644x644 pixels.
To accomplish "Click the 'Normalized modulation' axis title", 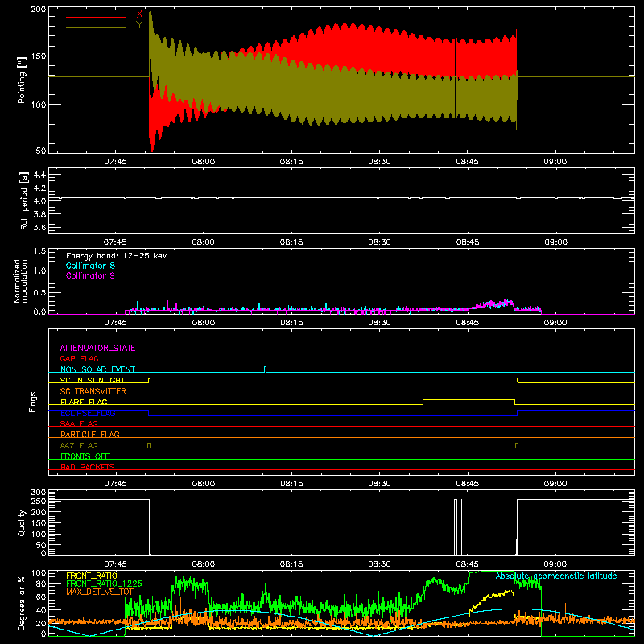I will (21, 281).
